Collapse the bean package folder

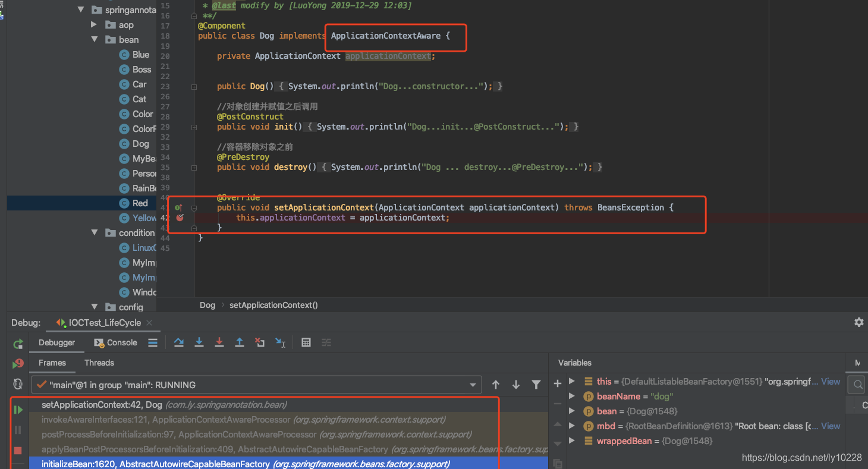pos(94,39)
